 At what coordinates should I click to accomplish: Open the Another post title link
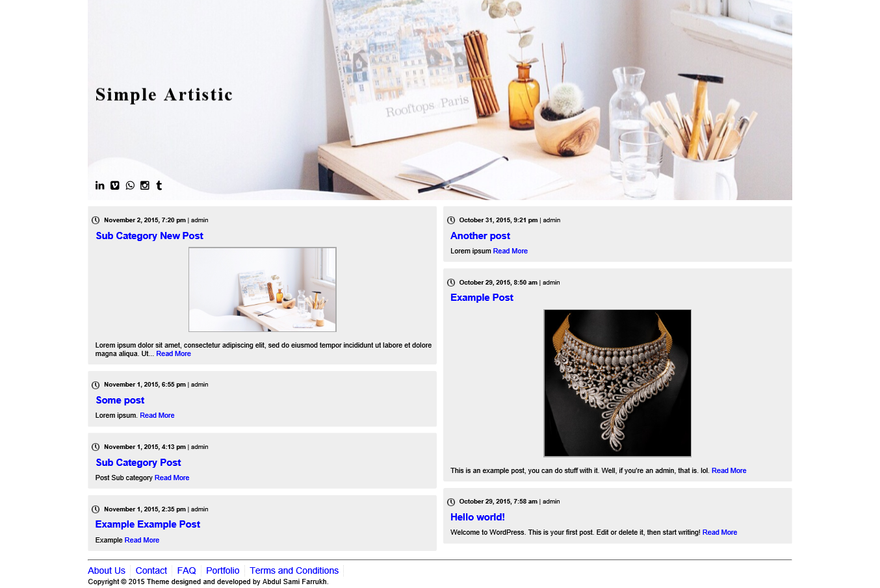pos(480,236)
